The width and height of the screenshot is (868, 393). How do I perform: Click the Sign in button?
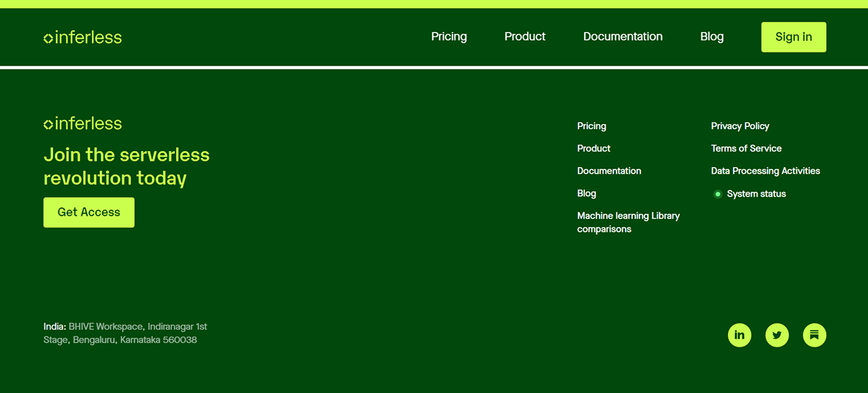(x=794, y=37)
